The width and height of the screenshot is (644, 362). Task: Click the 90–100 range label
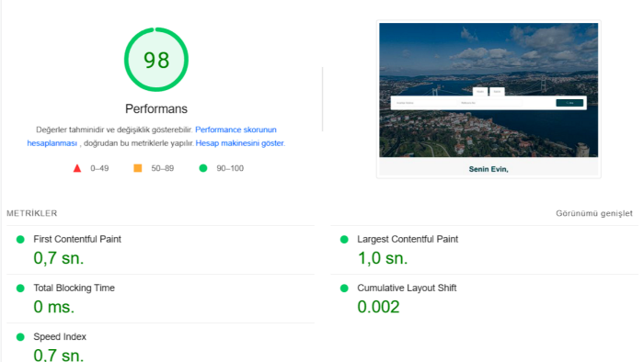click(x=230, y=168)
